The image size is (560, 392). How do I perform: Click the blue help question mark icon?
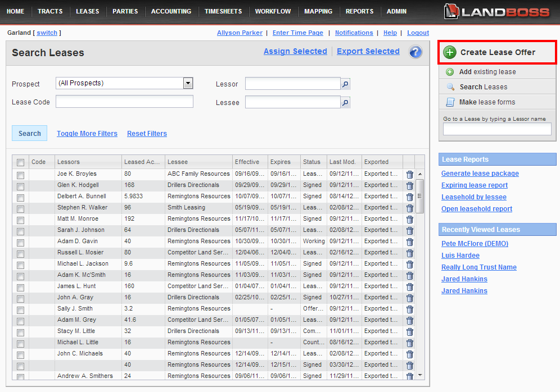(x=415, y=52)
